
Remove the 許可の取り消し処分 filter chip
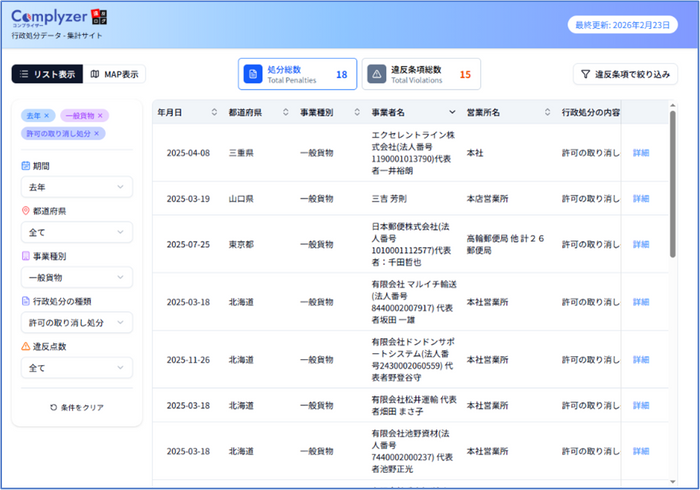(96, 133)
